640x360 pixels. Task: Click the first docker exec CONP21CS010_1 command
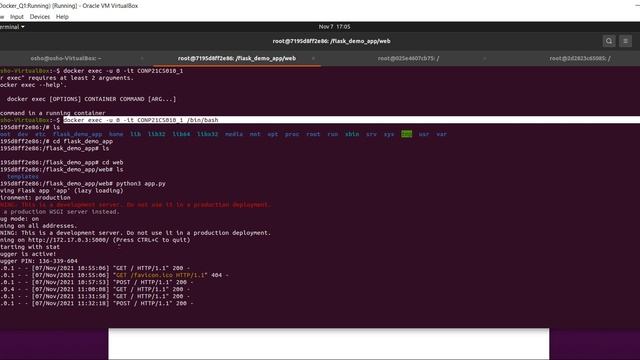(123, 71)
